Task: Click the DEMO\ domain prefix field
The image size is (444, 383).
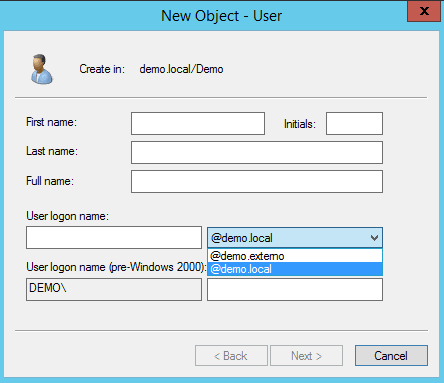Action: tap(114, 289)
